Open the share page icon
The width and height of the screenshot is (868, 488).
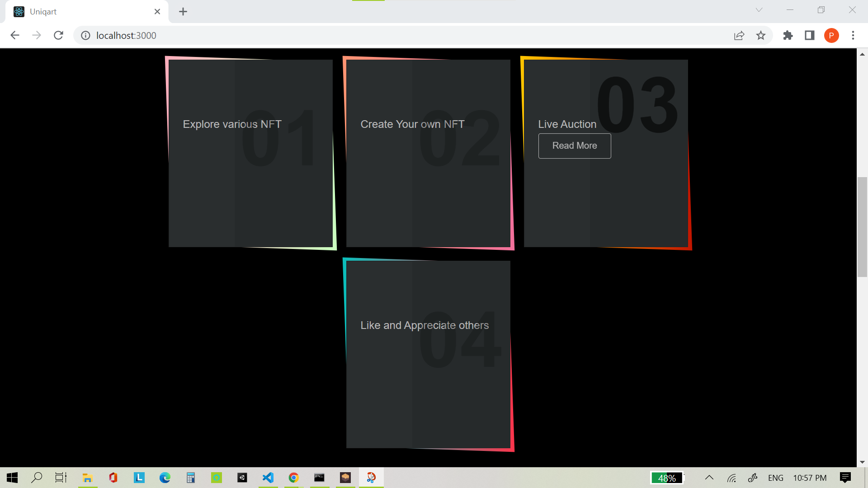[739, 35]
